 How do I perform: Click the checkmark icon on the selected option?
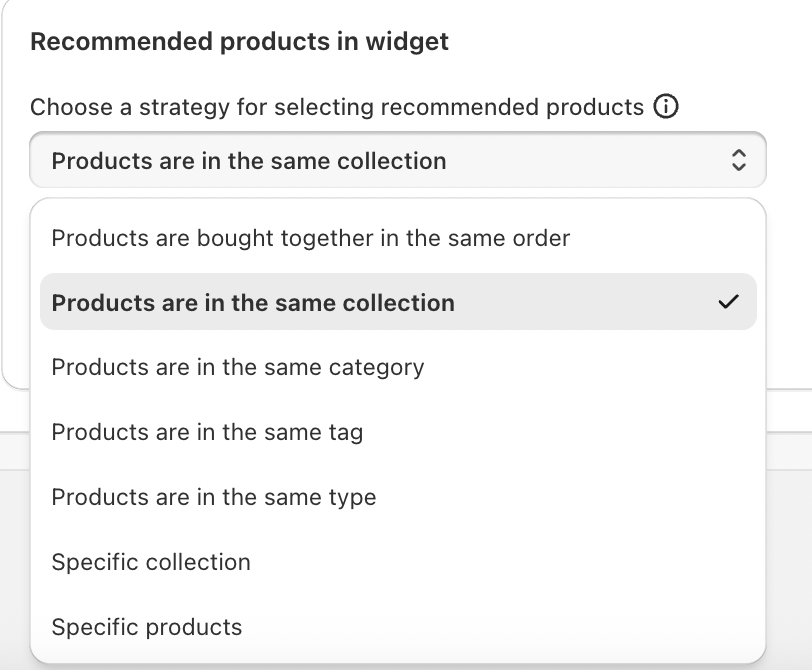click(729, 302)
